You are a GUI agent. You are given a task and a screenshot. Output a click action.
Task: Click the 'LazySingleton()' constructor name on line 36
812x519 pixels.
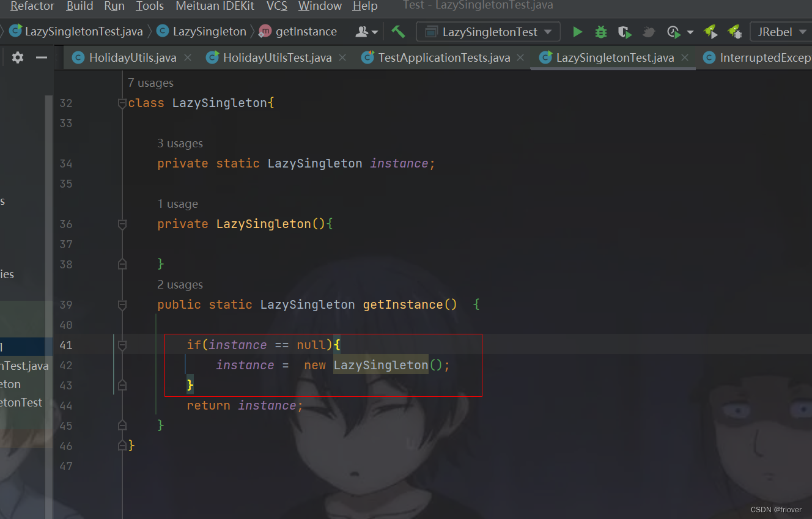[271, 224]
